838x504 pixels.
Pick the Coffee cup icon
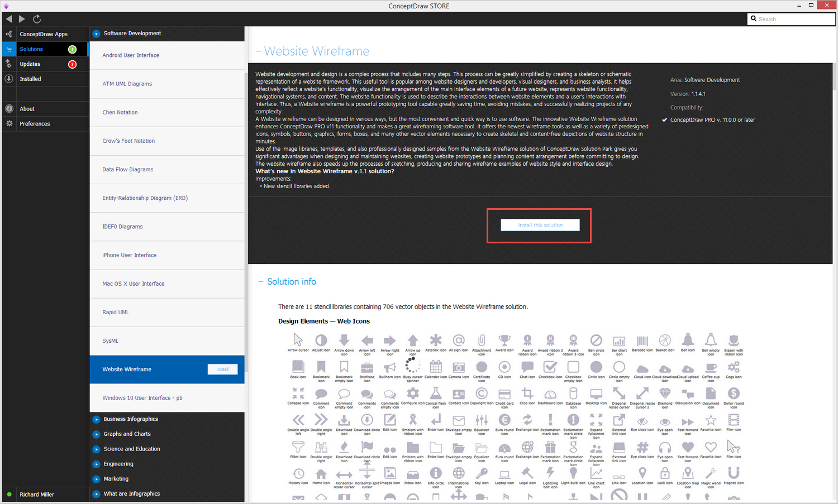(x=711, y=367)
